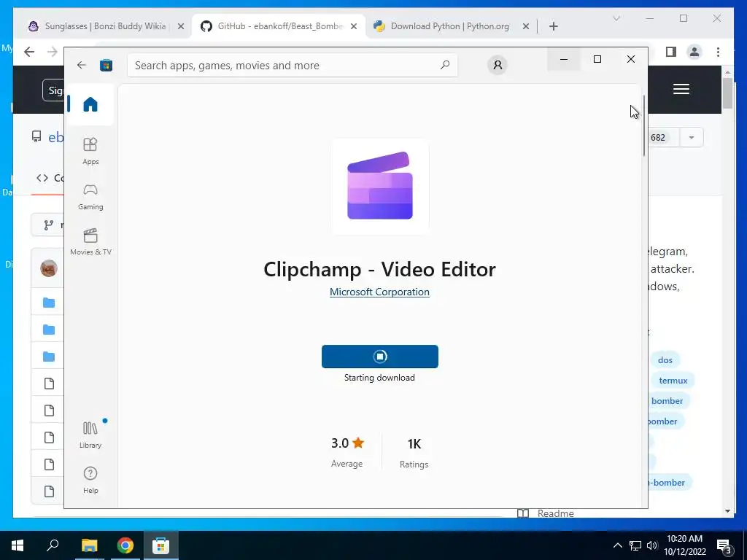Open the Windows Start menu
Screen dimensions: 747x560
(x=18, y=545)
